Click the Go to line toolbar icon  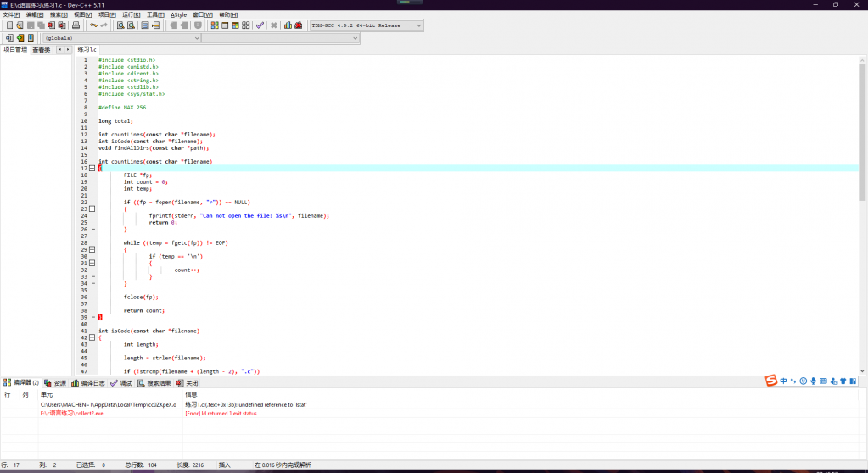(x=155, y=25)
